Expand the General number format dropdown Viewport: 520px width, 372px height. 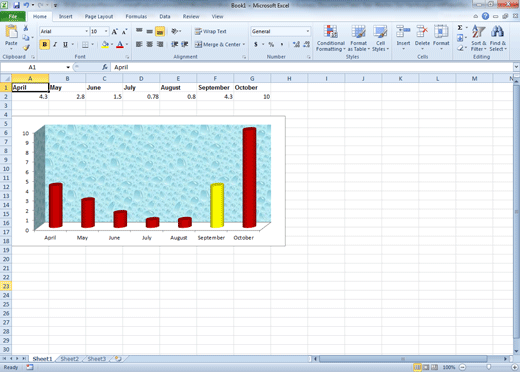coord(307,31)
